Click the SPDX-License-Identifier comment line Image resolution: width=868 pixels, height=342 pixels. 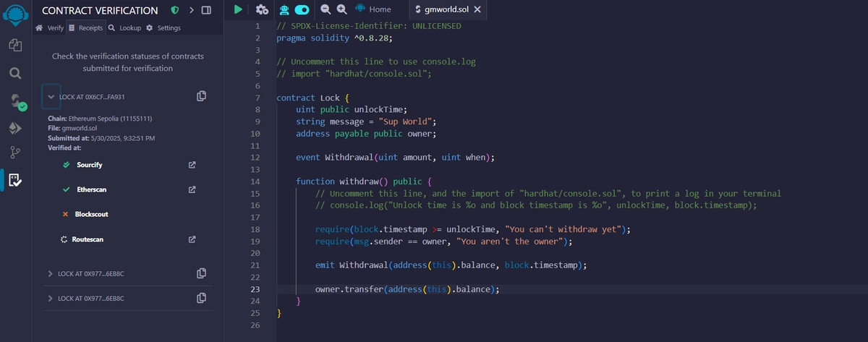369,26
